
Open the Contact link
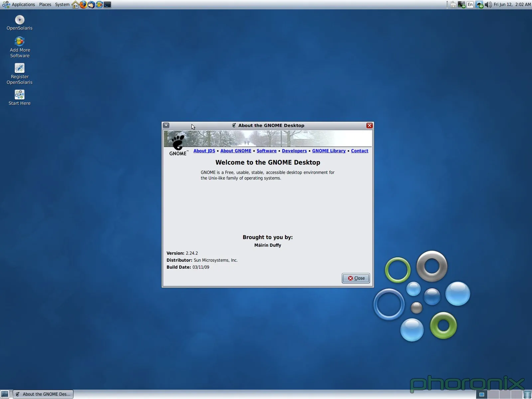pyautogui.click(x=360, y=151)
